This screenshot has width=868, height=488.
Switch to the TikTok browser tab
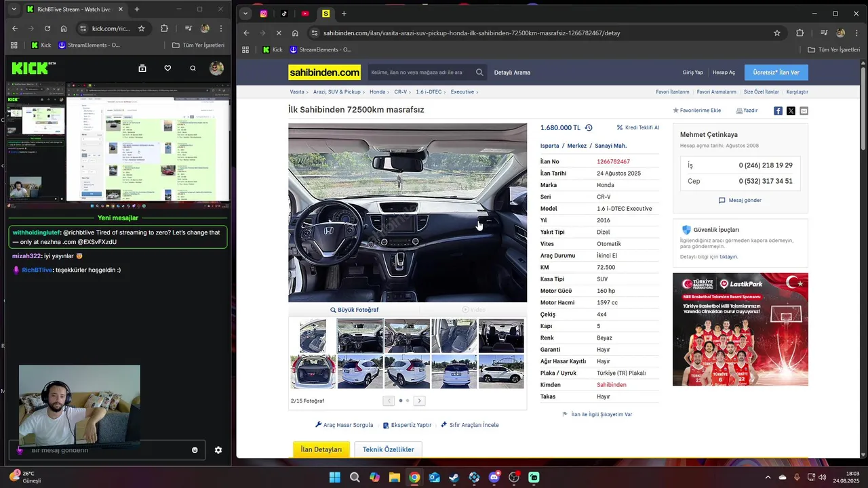click(x=284, y=14)
